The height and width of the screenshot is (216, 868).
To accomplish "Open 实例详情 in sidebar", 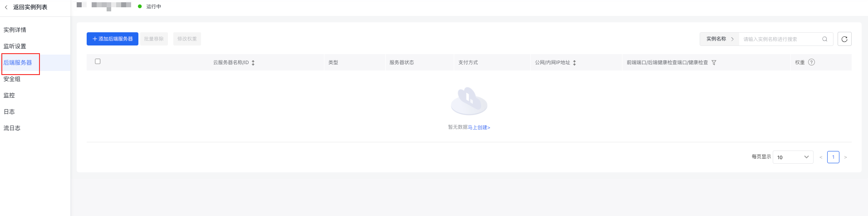I will (15, 30).
